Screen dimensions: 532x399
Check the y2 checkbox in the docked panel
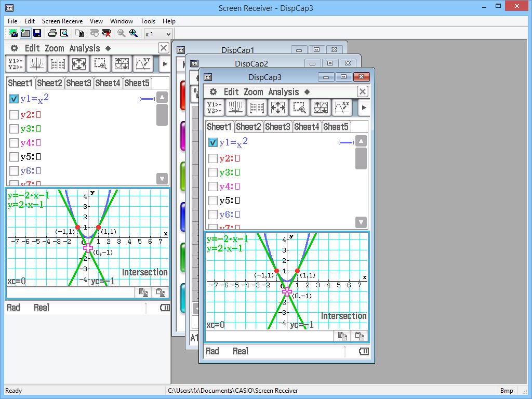click(14, 115)
